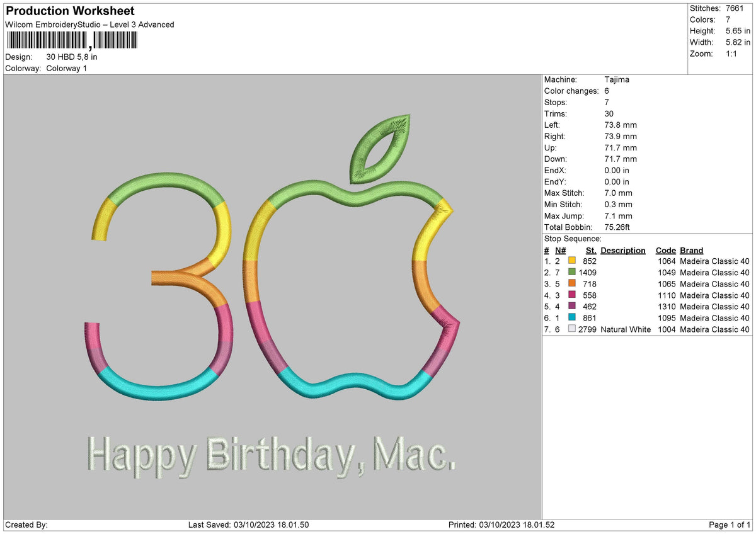This screenshot has height=534, width=756.
Task: Click 'Madeira Classic 40' in the code 1064 row
Action: 715,261
